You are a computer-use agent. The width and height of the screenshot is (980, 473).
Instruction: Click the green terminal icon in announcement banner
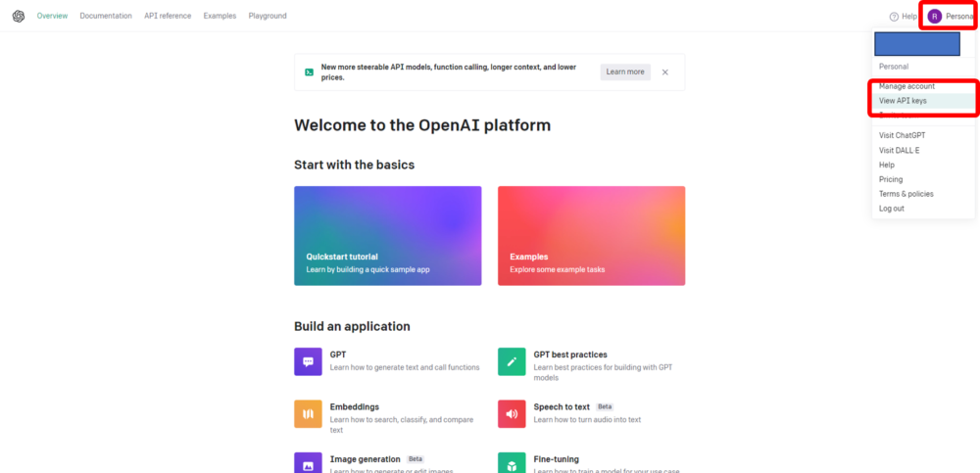click(x=309, y=71)
